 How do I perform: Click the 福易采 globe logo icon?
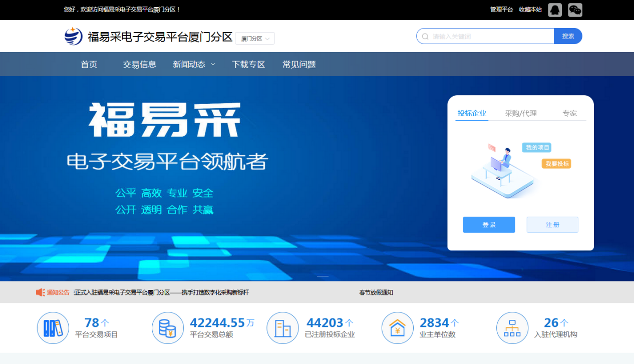pyautogui.click(x=74, y=36)
